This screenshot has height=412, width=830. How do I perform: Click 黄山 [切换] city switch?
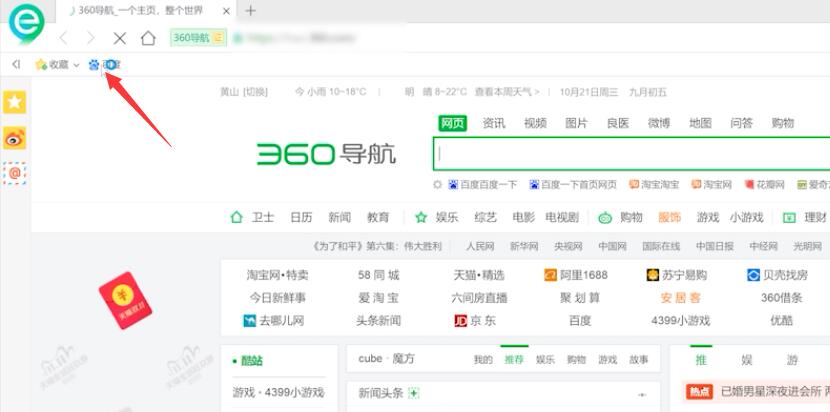243,92
